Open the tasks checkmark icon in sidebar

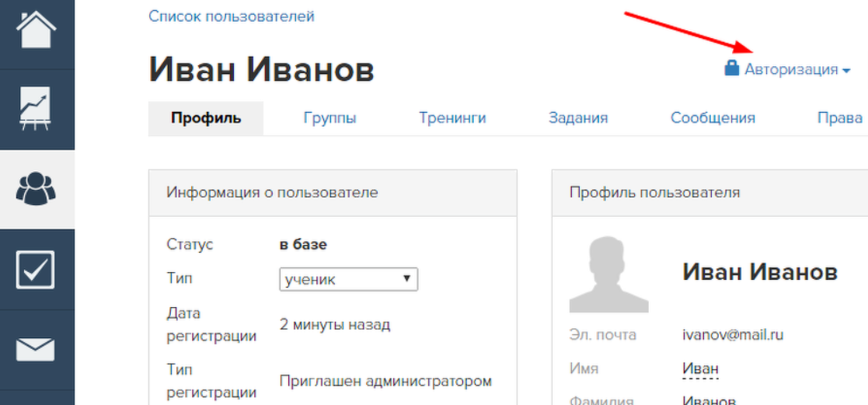coord(36,269)
